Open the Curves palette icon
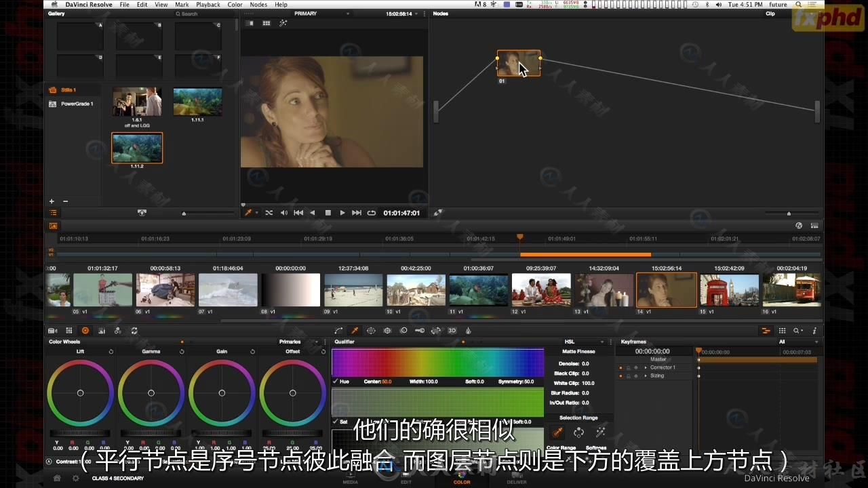 pyautogui.click(x=338, y=331)
